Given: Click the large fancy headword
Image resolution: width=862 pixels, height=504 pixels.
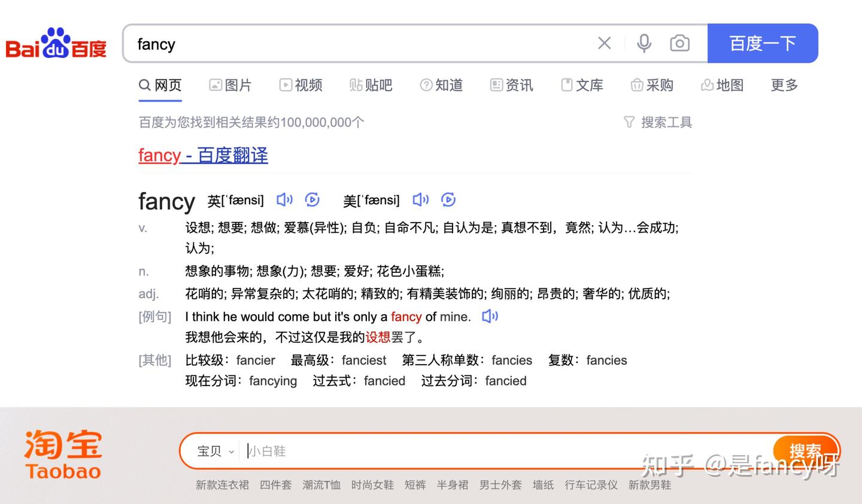Looking at the screenshot, I should tap(167, 202).
